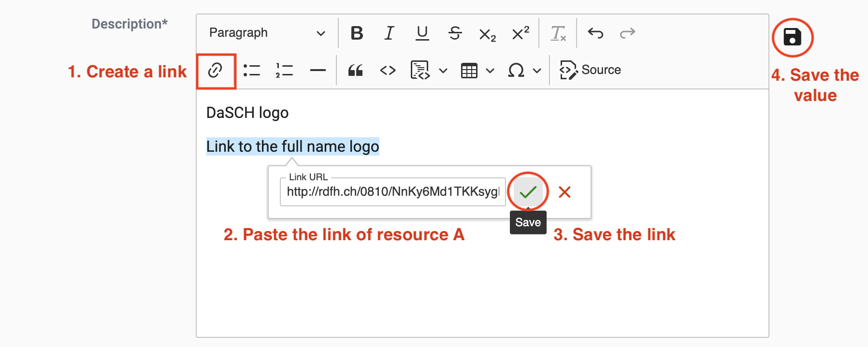The width and height of the screenshot is (868, 347).
Task: Confirm the link with the green checkmark
Action: [528, 192]
